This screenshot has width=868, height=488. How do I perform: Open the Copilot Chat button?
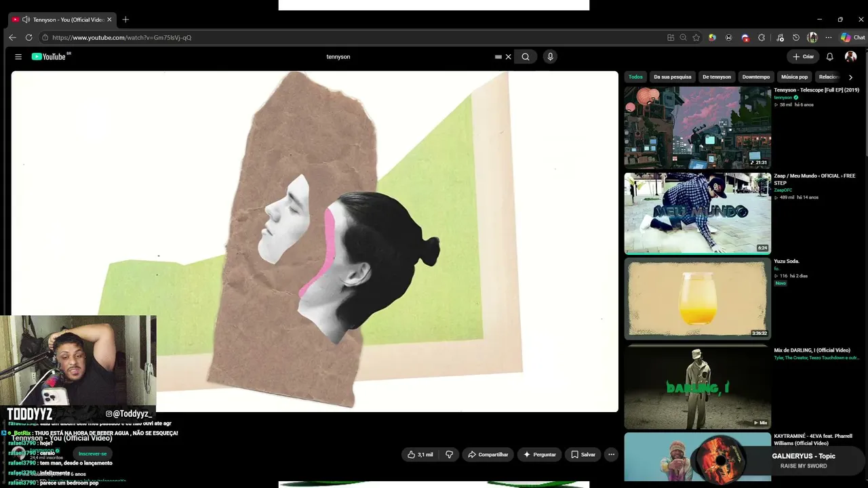coord(852,37)
